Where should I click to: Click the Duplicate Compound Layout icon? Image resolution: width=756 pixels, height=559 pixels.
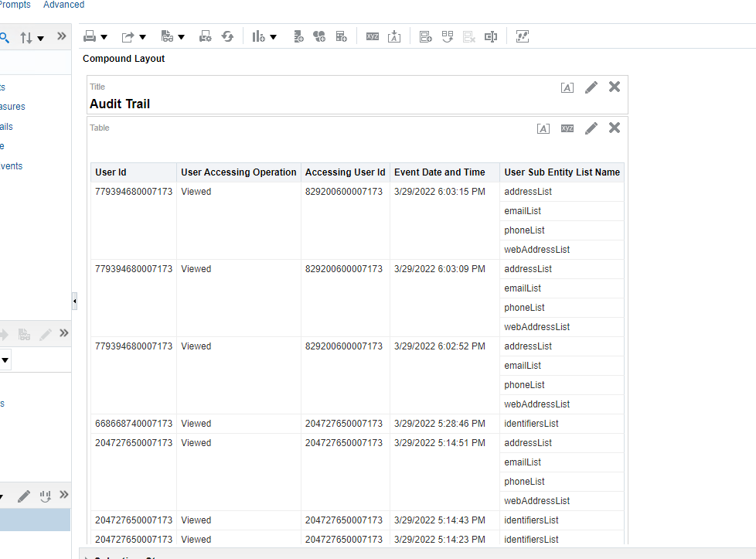coord(448,36)
